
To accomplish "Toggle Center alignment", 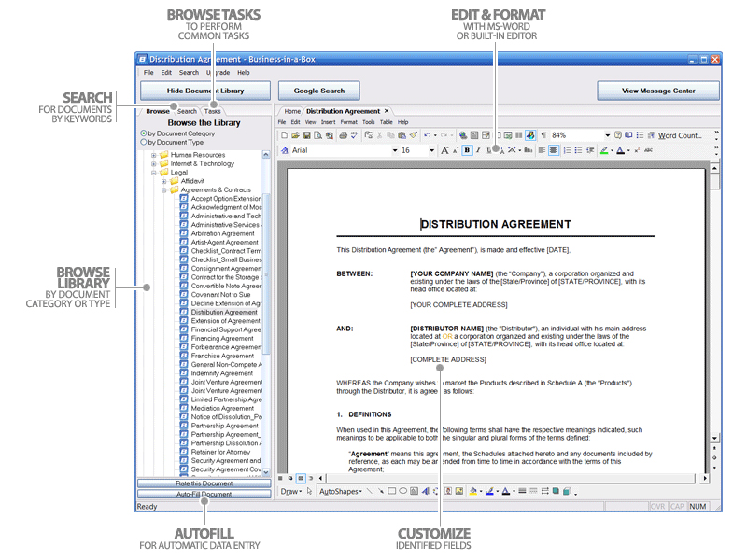I will pyautogui.click(x=553, y=150).
